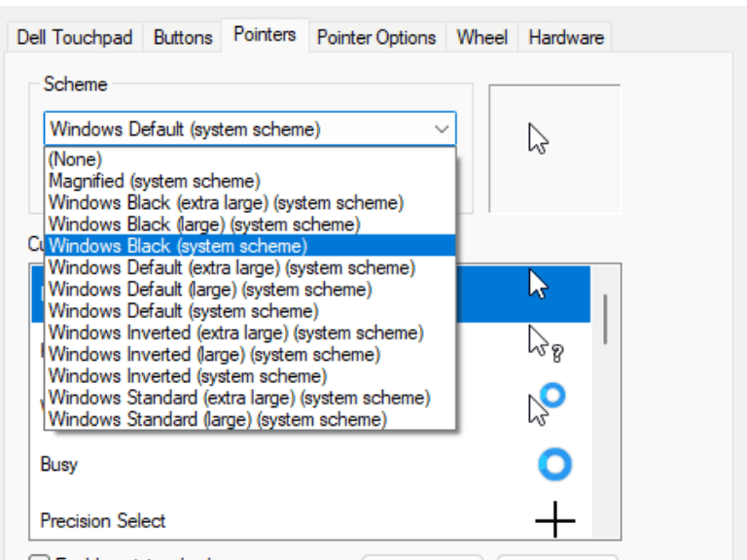Select the Help Select cursor with question mark
The image size is (747, 560).
546,344
